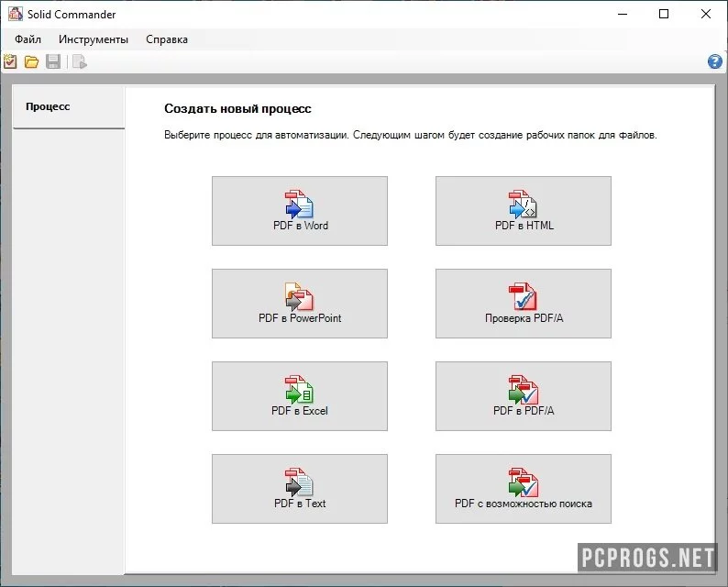This screenshot has height=587, width=728.
Task: Open a saved process via folder icon
Action: [x=31, y=61]
